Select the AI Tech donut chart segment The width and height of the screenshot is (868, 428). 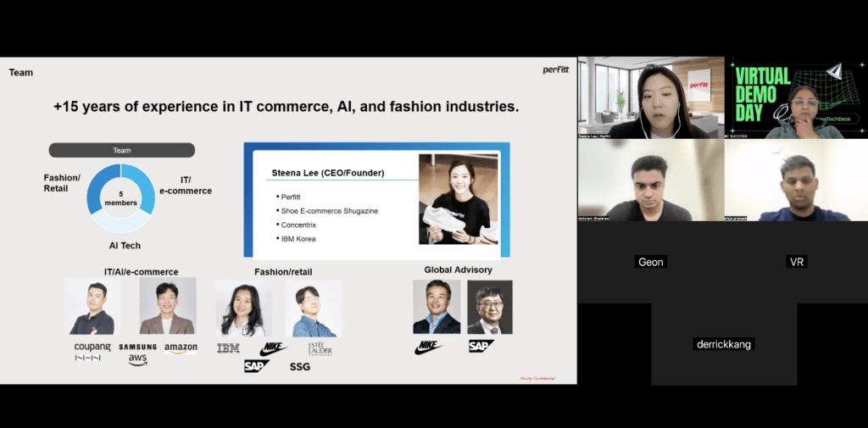121,222
